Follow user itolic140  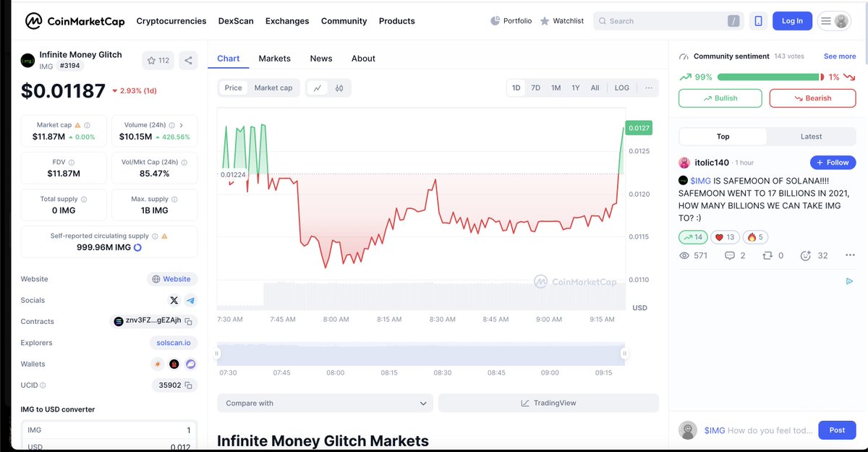point(833,163)
